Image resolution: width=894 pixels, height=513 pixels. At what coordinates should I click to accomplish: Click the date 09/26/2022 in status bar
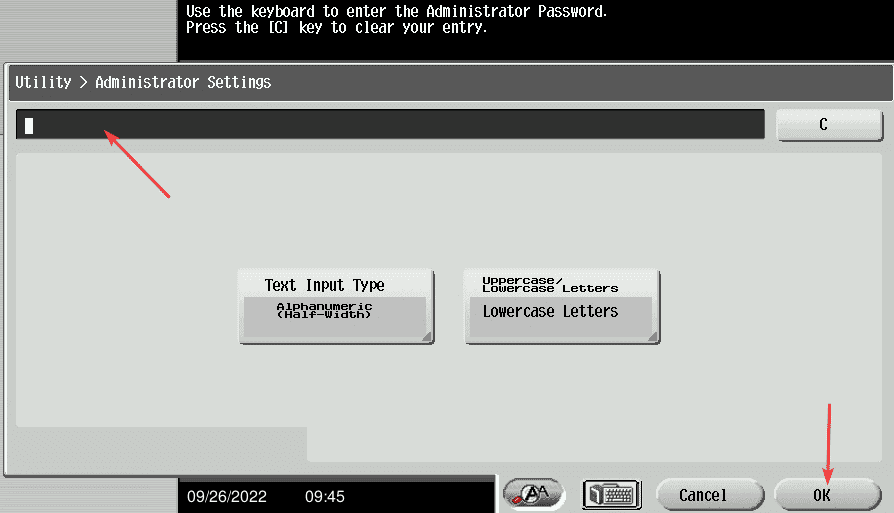click(227, 495)
